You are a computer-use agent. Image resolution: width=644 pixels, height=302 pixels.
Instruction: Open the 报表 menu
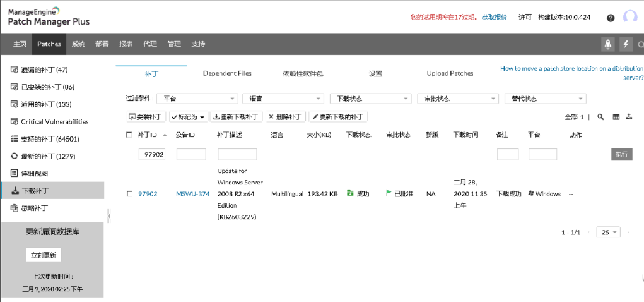(x=126, y=44)
